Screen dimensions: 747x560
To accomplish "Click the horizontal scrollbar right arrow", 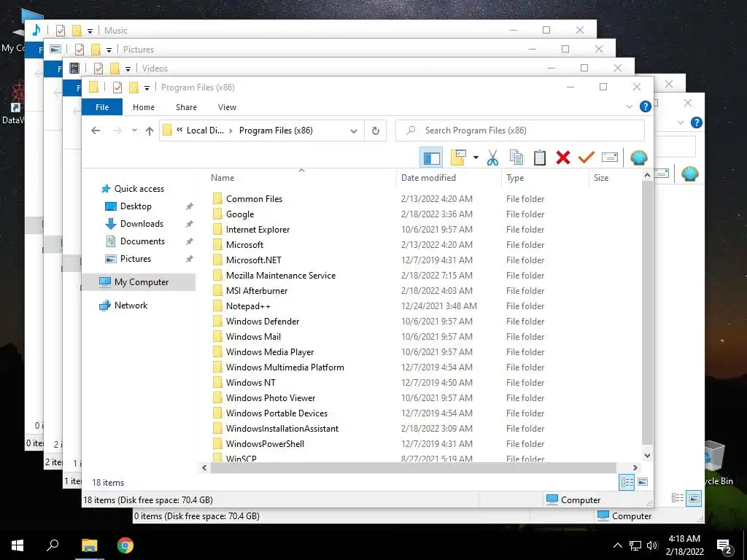I will coord(635,467).
